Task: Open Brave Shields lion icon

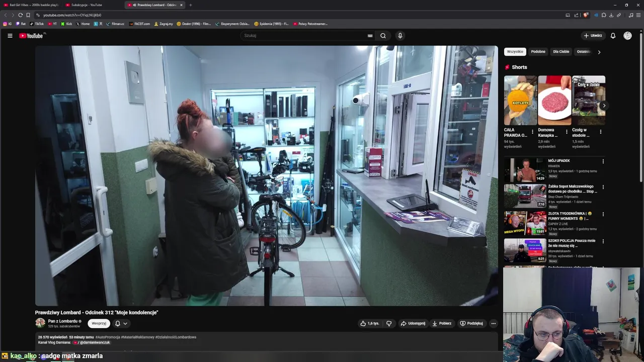Action: click(x=586, y=15)
